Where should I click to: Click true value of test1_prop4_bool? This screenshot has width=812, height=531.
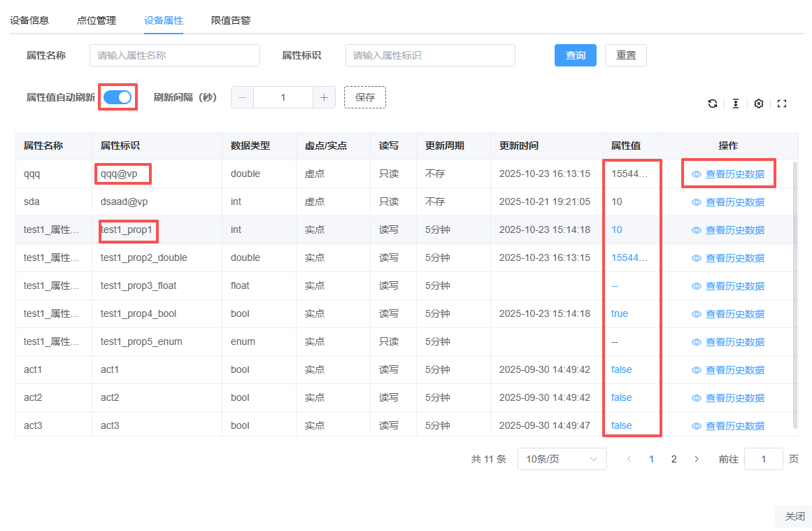(620, 313)
